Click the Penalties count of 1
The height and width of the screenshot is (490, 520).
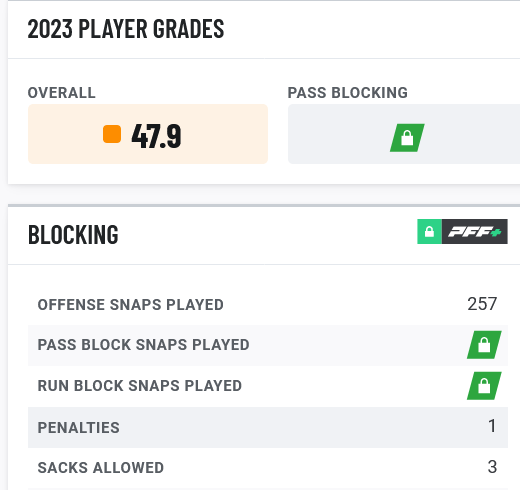pyautogui.click(x=492, y=426)
